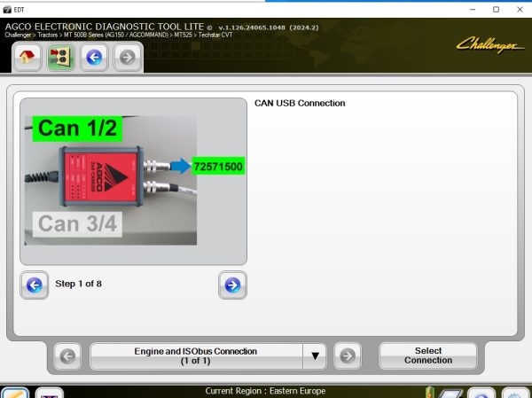This screenshot has width=532, height=398.
Task: Click the Challenger logo
Action: coord(490,45)
